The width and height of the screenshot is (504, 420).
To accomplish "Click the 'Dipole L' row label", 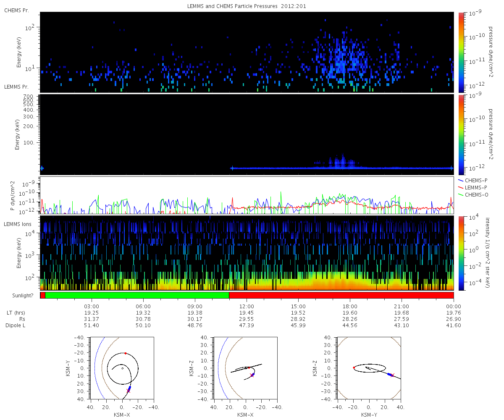I will [x=16, y=325].
